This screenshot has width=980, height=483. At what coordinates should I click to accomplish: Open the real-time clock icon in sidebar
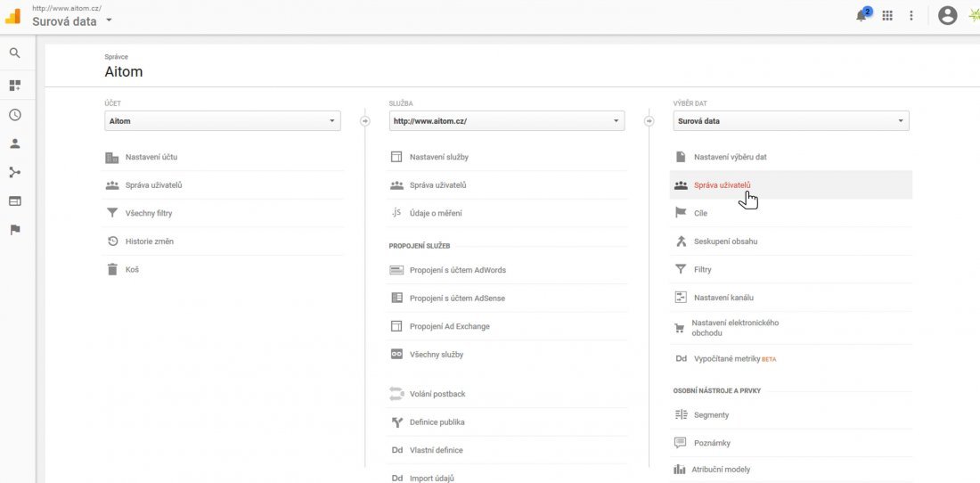tap(14, 115)
